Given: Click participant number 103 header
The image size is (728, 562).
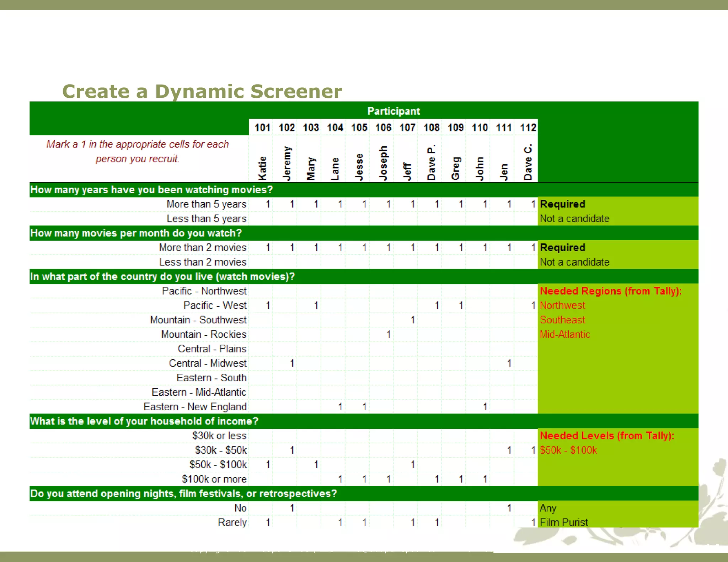Looking at the screenshot, I should pyautogui.click(x=311, y=128).
